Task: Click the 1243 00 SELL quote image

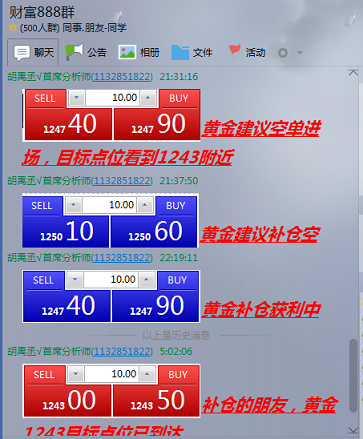Action: (68, 400)
